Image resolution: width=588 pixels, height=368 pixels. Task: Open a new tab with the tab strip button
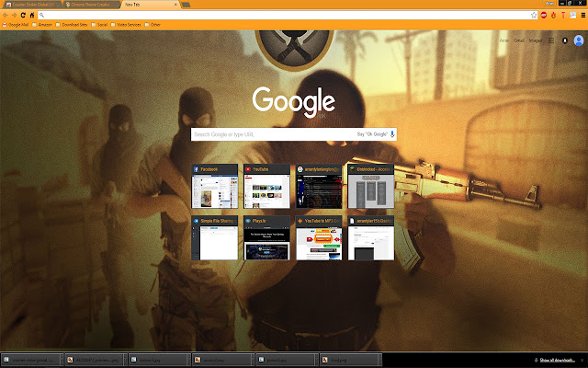pos(186,5)
